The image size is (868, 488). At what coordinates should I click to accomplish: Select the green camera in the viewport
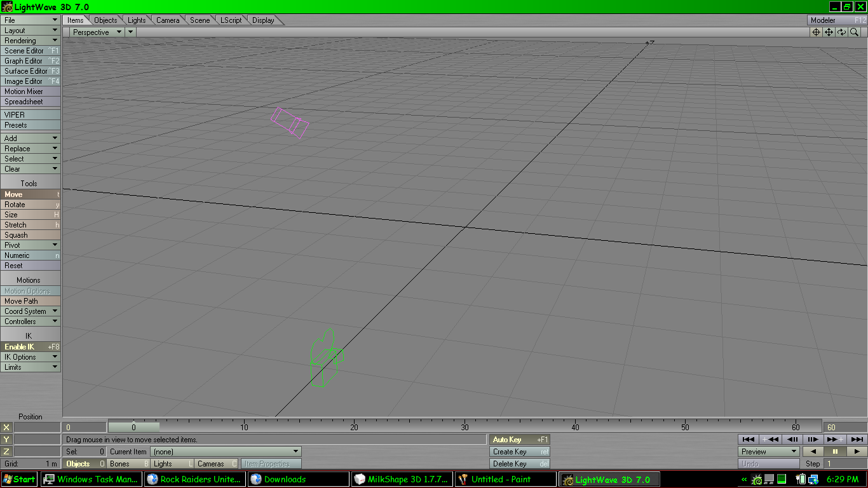pyautogui.click(x=327, y=358)
